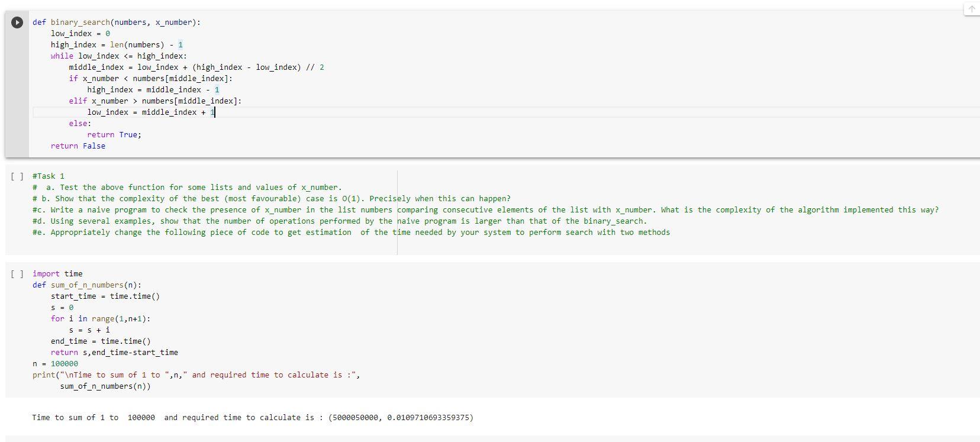Click the line 'def binary_search(numbers, x_number):'

click(117, 22)
